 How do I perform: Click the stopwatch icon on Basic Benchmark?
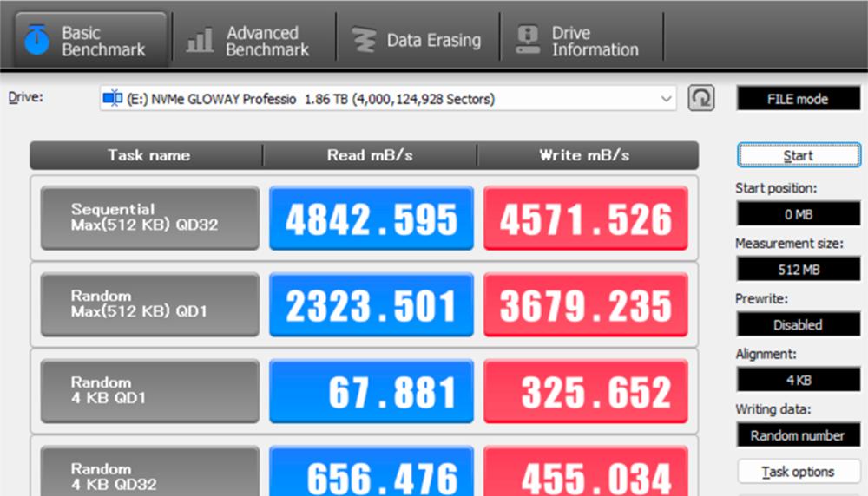click(36, 41)
